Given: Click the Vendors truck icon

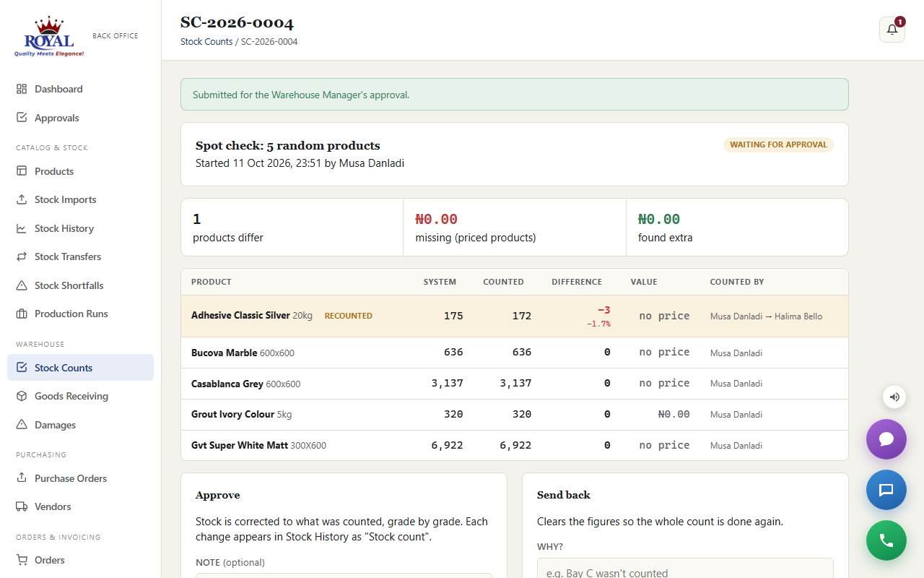Looking at the screenshot, I should 22,506.
